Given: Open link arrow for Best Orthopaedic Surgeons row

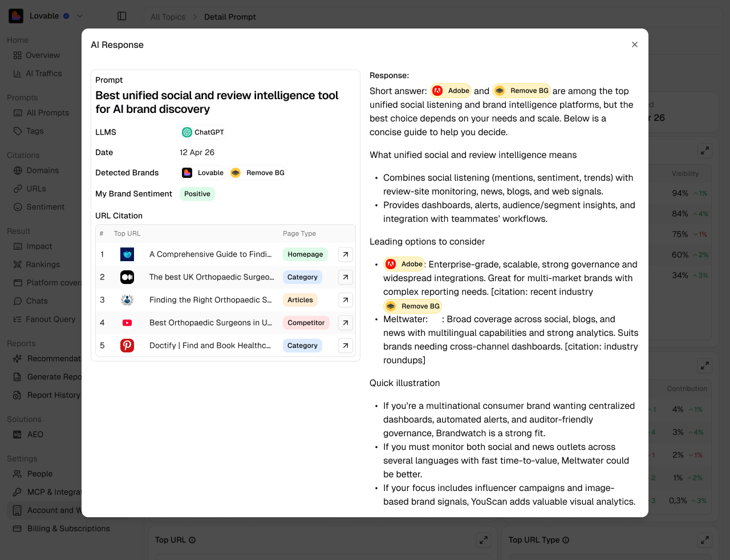Looking at the screenshot, I should (346, 323).
